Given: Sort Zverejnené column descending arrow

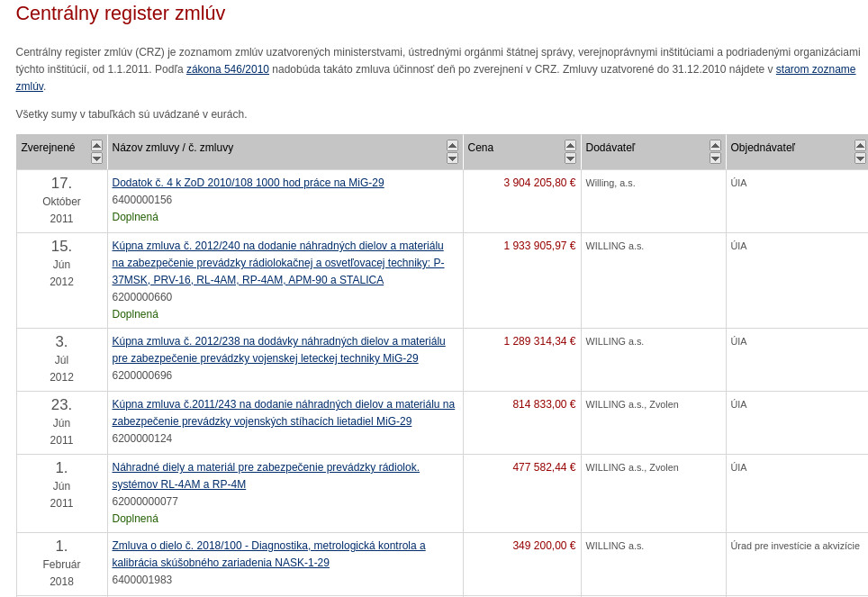Looking at the screenshot, I should point(96,158).
